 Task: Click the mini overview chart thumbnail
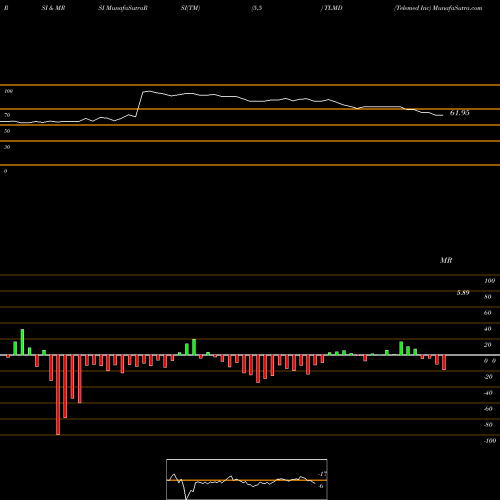tap(247, 479)
